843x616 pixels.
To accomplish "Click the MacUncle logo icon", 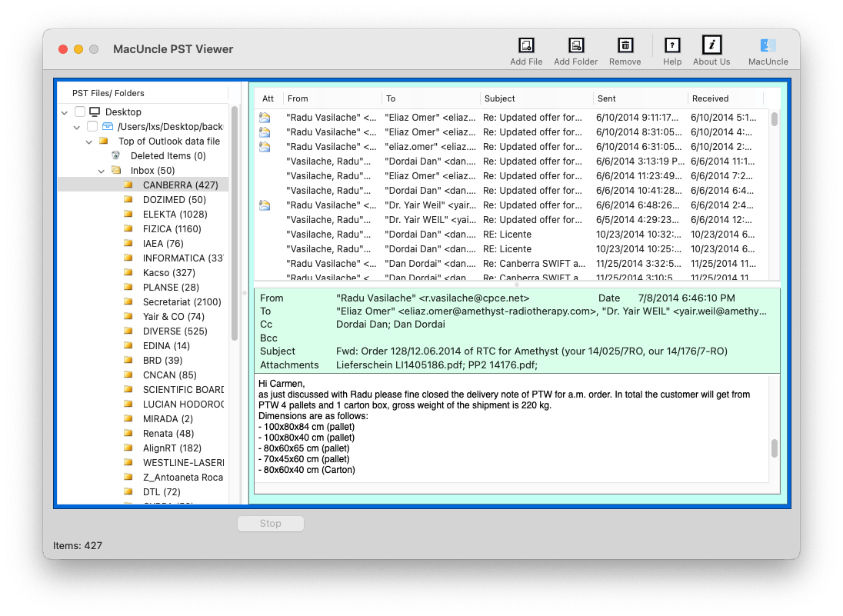I will 768,45.
